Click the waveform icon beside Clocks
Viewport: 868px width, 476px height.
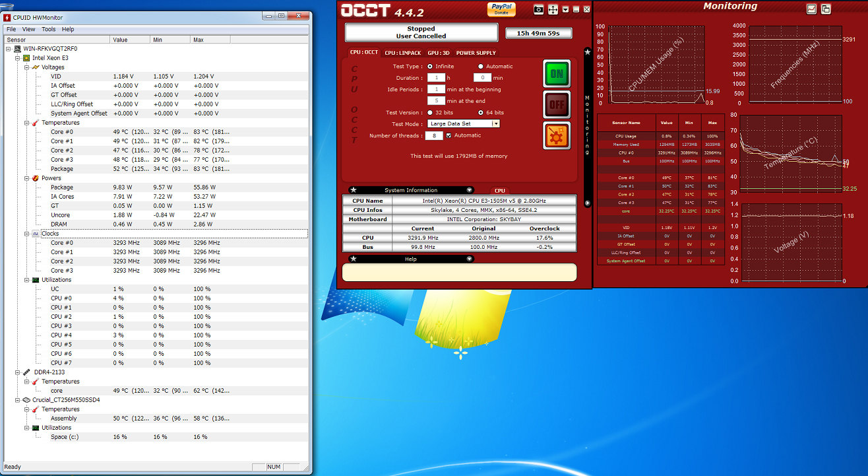(36, 234)
